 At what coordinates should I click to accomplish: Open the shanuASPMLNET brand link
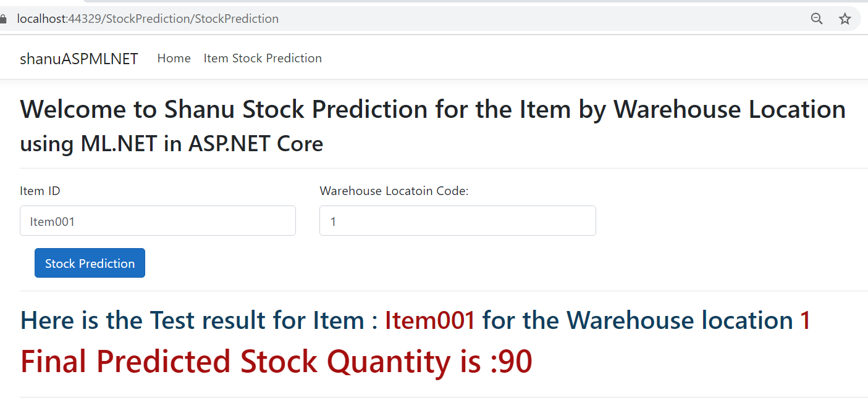click(x=79, y=59)
